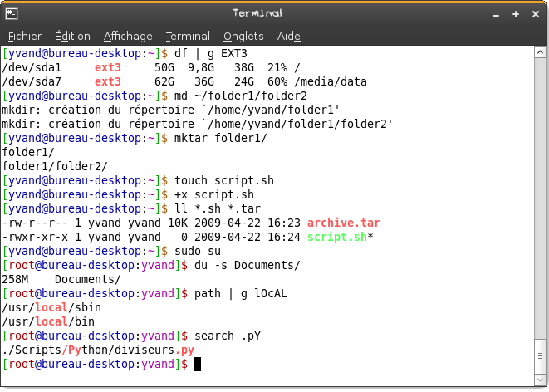Open the Aide menu
Image resolution: width=549 pixels, height=392 pixels.
coord(288,36)
